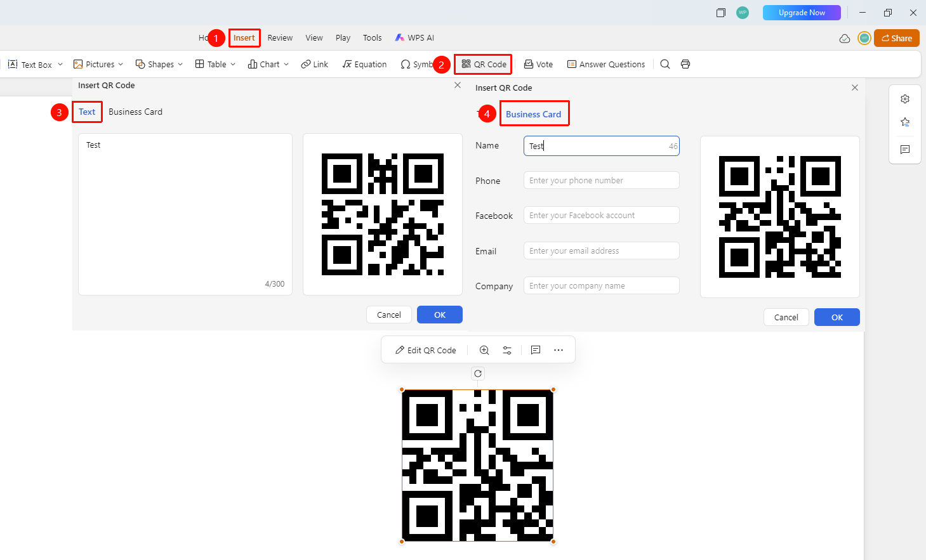Click the Chart insert tool

263,65
